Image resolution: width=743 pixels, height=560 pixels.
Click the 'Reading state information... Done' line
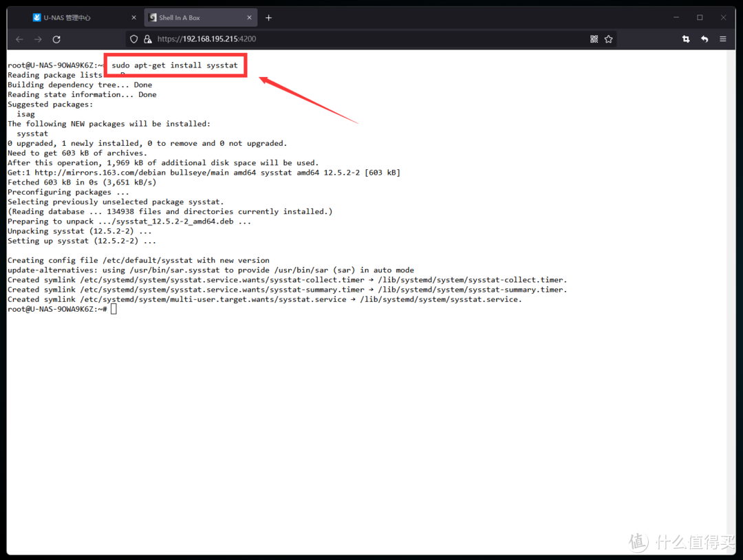(x=82, y=95)
